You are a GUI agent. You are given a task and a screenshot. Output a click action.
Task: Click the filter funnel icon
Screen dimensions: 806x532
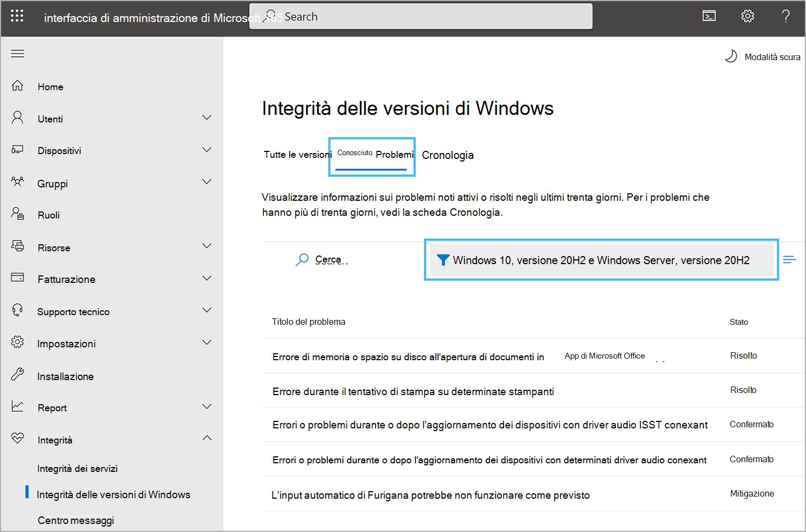pos(443,260)
